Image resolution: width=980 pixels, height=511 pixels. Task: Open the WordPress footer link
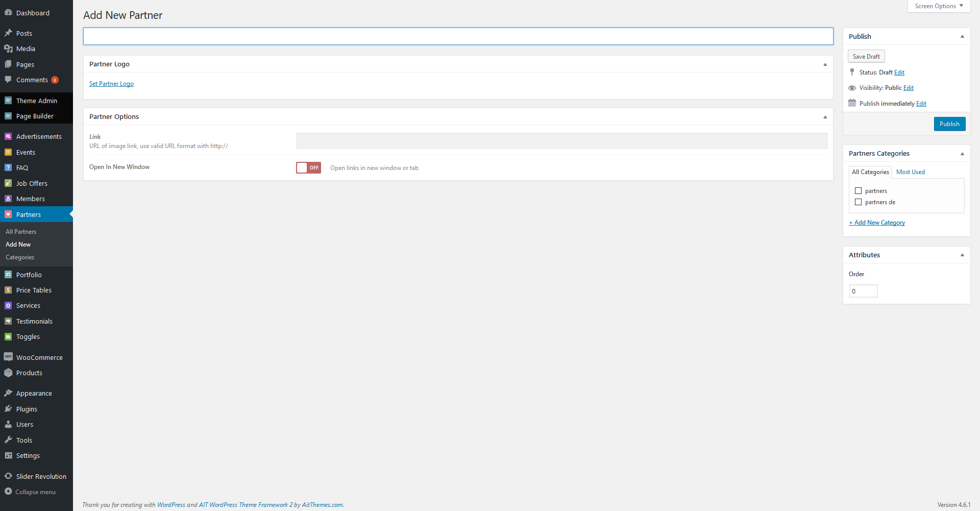click(x=171, y=505)
